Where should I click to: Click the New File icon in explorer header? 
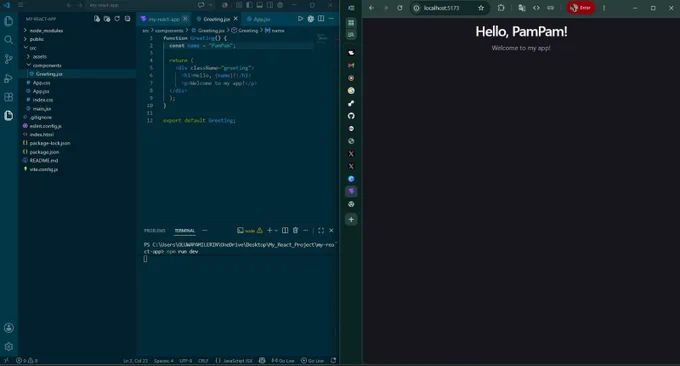(97, 19)
